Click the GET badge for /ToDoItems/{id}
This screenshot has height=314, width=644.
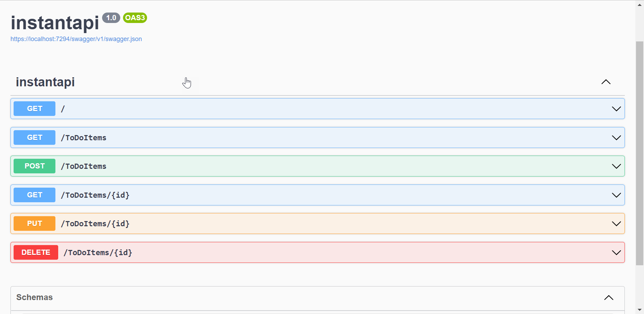tap(34, 195)
